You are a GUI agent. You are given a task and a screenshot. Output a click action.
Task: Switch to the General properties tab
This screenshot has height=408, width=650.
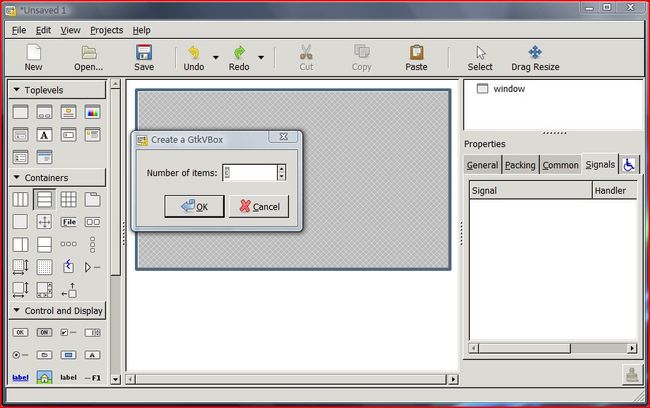[x=482, y=165]
